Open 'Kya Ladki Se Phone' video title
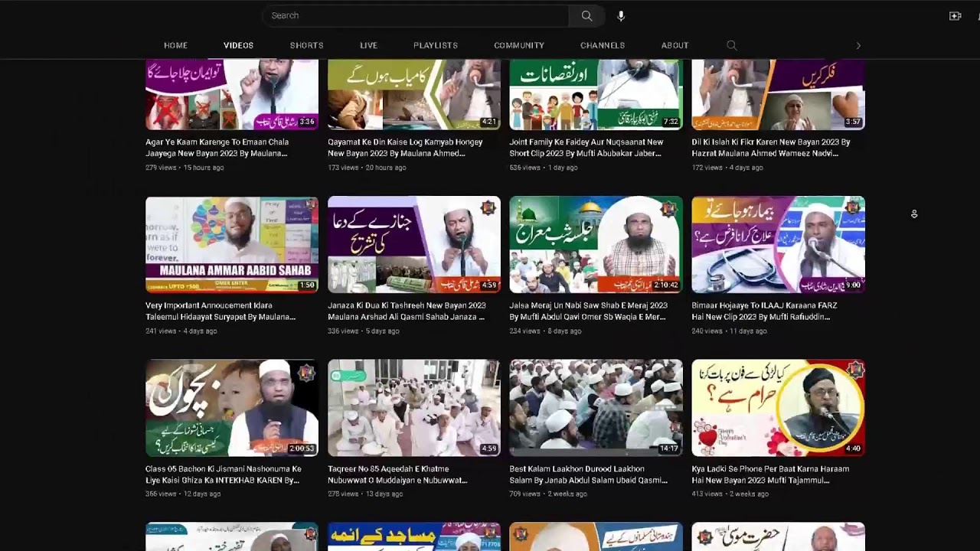This screenshot has height=551, width=980. tap(770, 474)
